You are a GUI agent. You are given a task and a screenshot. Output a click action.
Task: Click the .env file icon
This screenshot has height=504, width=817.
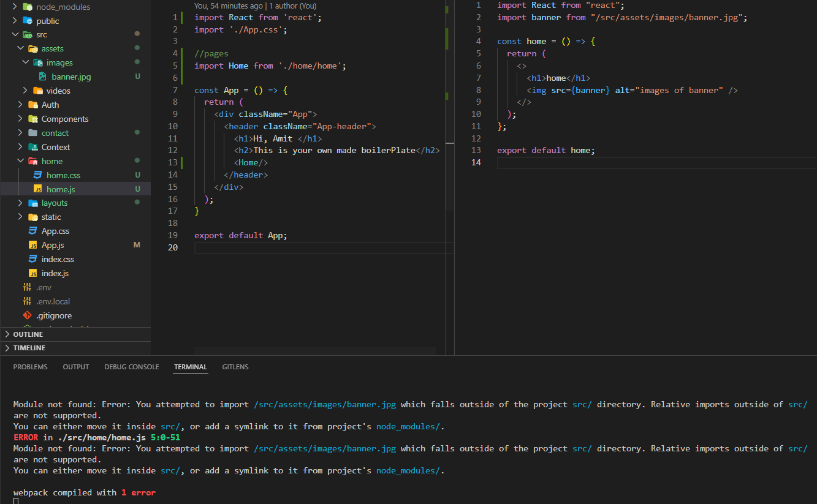(x=27, y=288)
